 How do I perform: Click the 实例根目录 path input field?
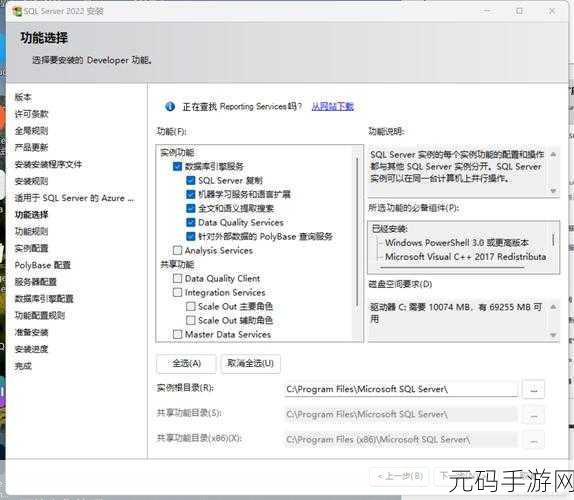click(x=401, y=389)
